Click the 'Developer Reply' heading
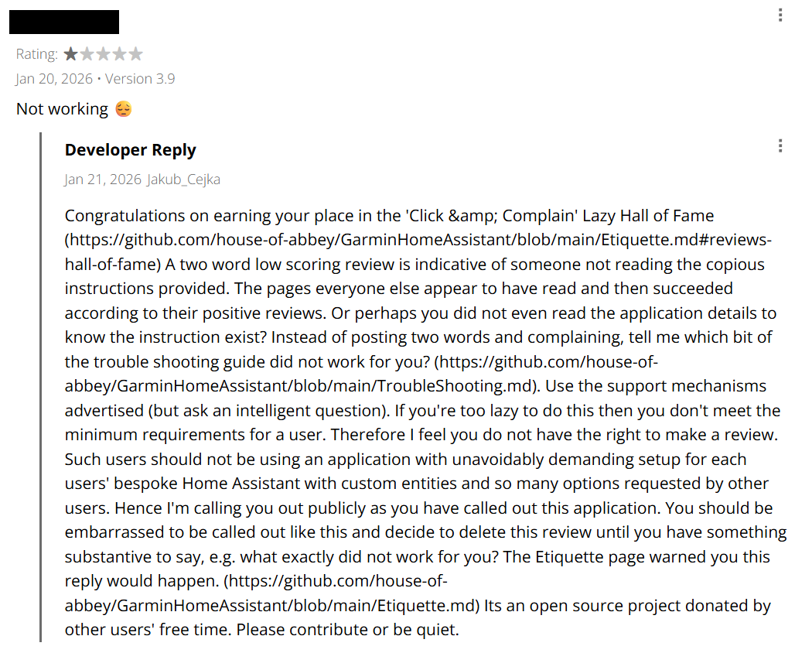Viewport: 812px width, 653px height. (130, 150)
